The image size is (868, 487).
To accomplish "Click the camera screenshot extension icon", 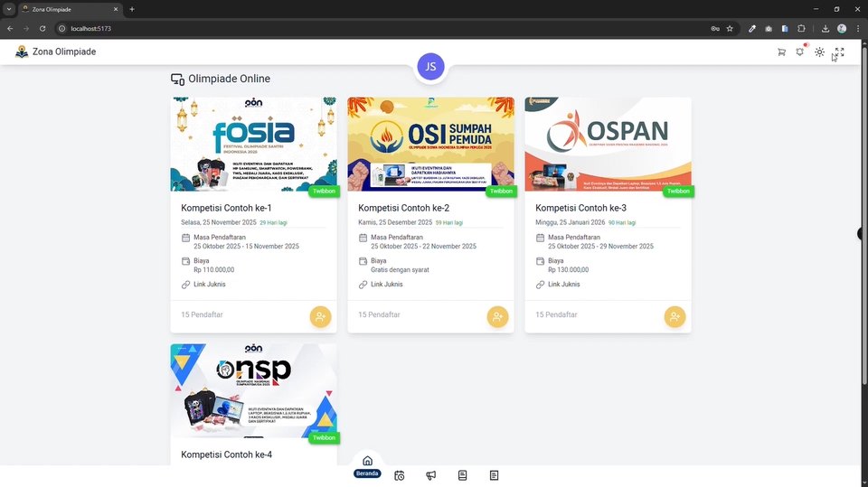I will coord(769,28).
